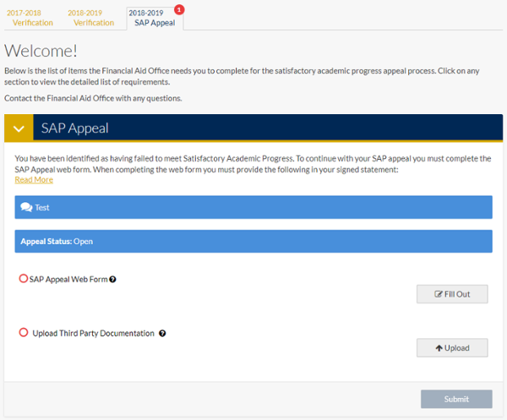Click the red notification badge showing 1

(x=179, y=9)
